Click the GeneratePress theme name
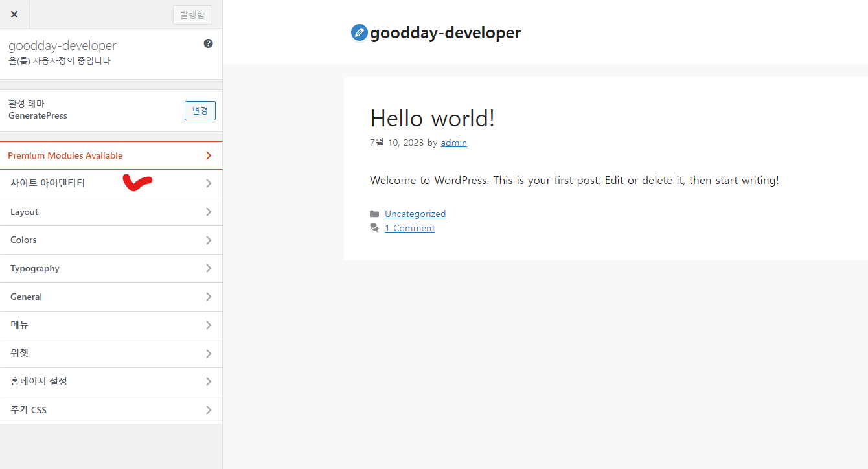The width and height of the screenshot is (868, 469). click(x=38, y=116)
